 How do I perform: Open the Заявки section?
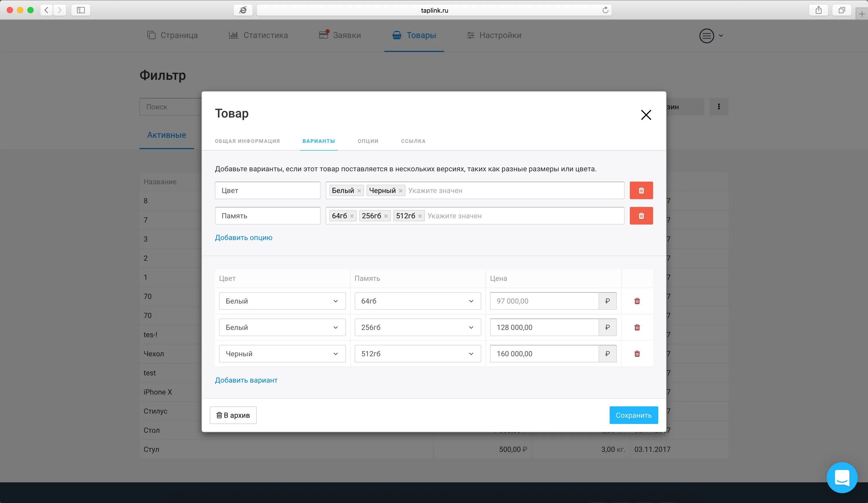tap(340, 35)
